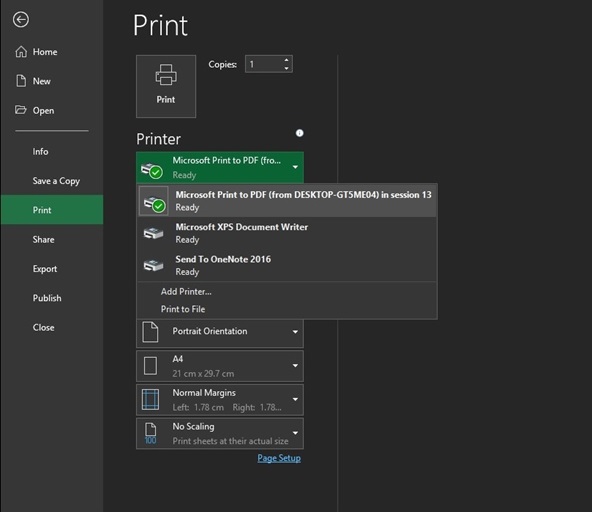Image resolution: width=592 pixels, height=512 pixels.
Task: Expand the No Scaling dropdown
Action: (220, 433)
